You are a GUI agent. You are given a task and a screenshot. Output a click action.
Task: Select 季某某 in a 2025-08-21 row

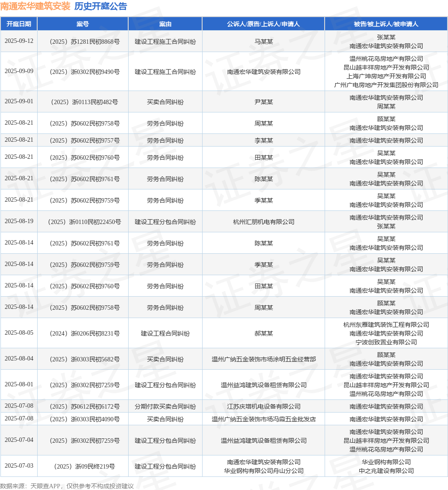264,201
